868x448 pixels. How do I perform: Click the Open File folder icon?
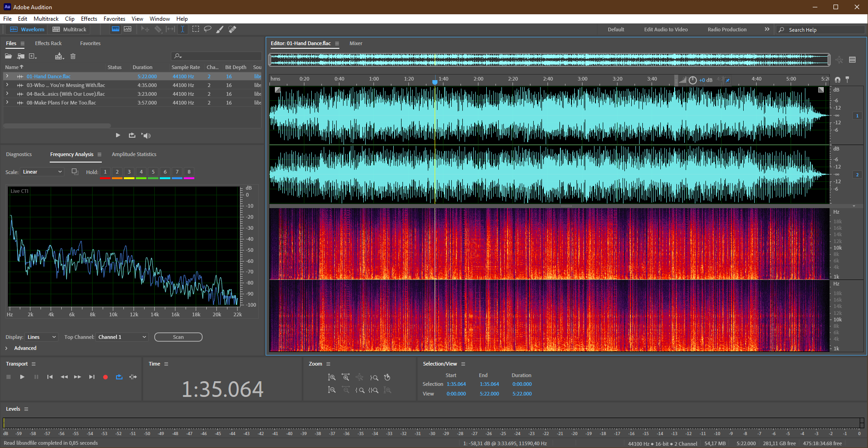(8, 56)
